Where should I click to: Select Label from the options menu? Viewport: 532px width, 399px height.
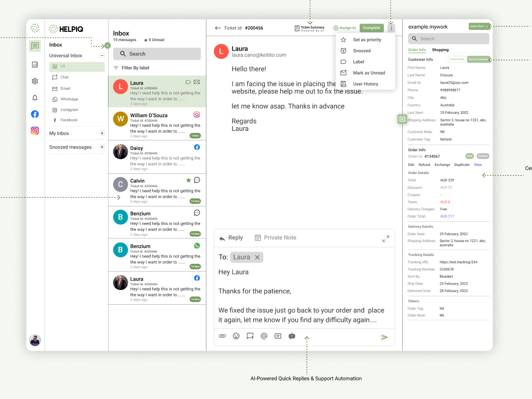365,62
